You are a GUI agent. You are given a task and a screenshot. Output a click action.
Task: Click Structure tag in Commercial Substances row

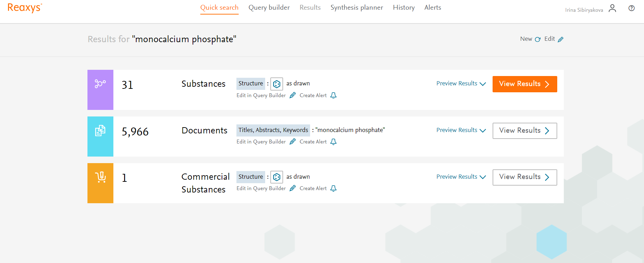click(x=251, y=177)
